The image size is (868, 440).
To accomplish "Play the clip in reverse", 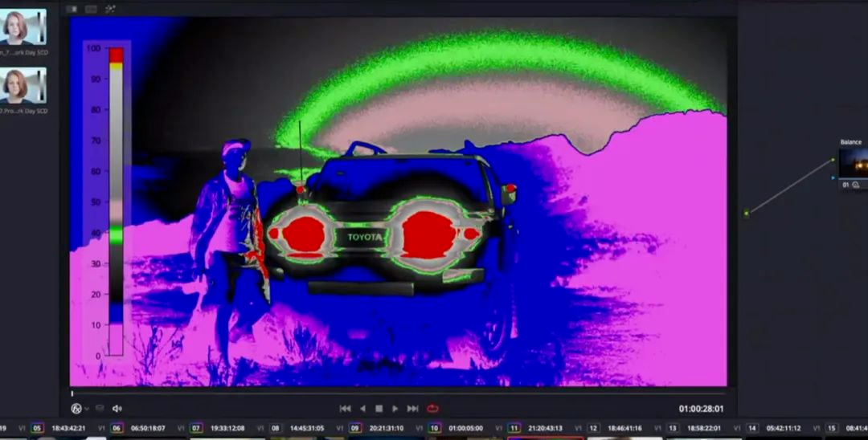I will [x=362, y=409].
